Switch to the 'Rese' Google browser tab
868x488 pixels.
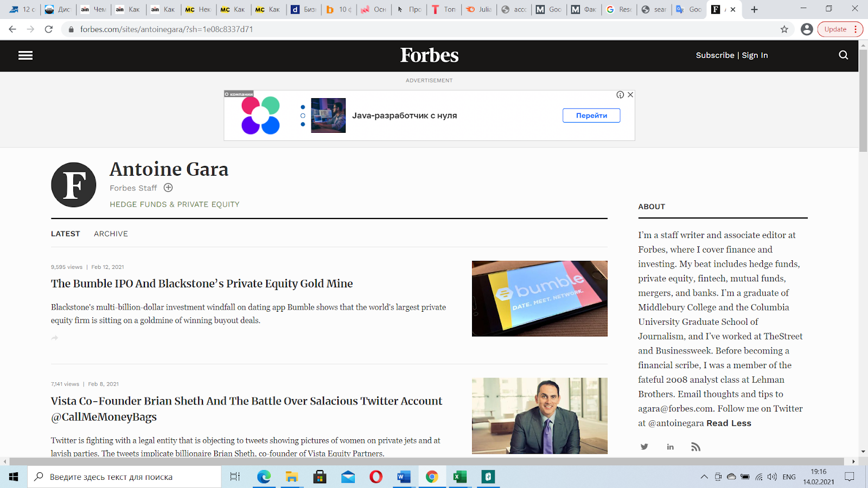point(619,9)
